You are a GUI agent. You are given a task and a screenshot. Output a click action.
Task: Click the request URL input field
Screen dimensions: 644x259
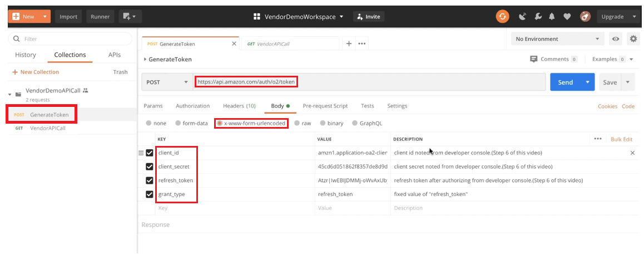pyautogui.click(x=369, y=82)
